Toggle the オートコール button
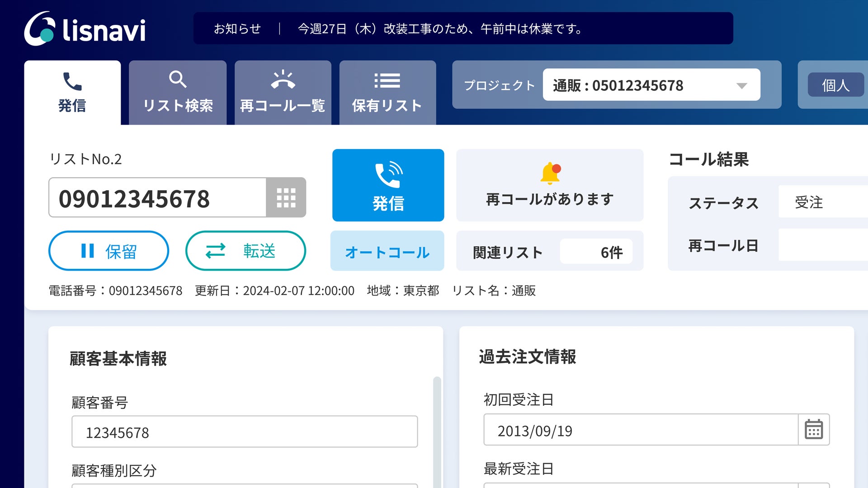Viewport: 868px width, 488px height. point(387,251)
